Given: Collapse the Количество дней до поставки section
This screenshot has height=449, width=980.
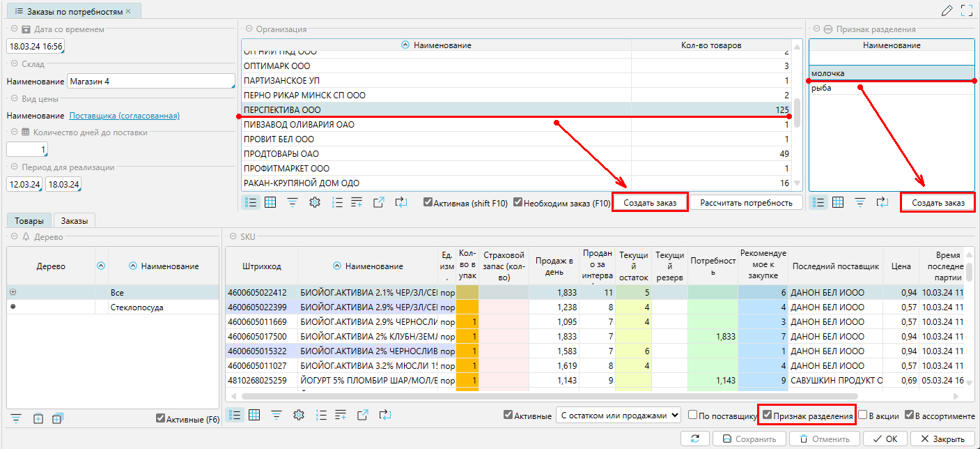Looking at the screenshot, I should 14,132.
